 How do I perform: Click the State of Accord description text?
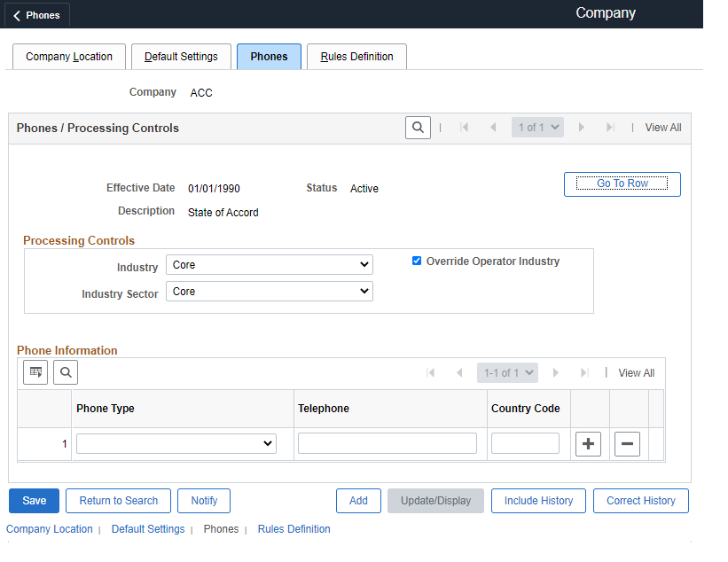(x=223, y=213)
